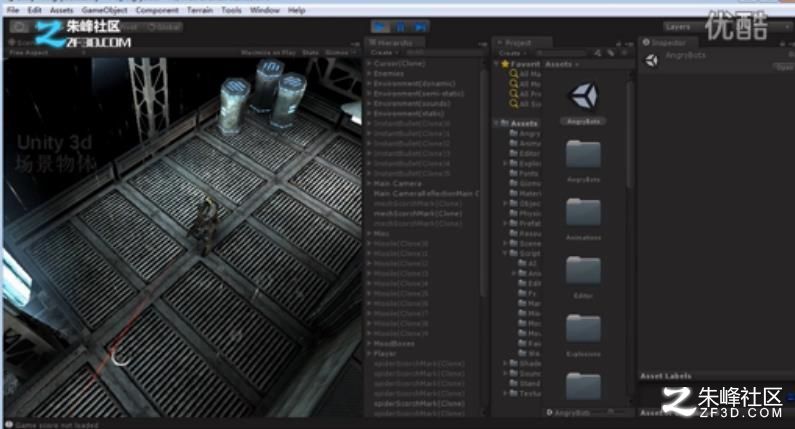Open the File menu
The width and height of the screenshot is (795, 429).
point(13,10)
